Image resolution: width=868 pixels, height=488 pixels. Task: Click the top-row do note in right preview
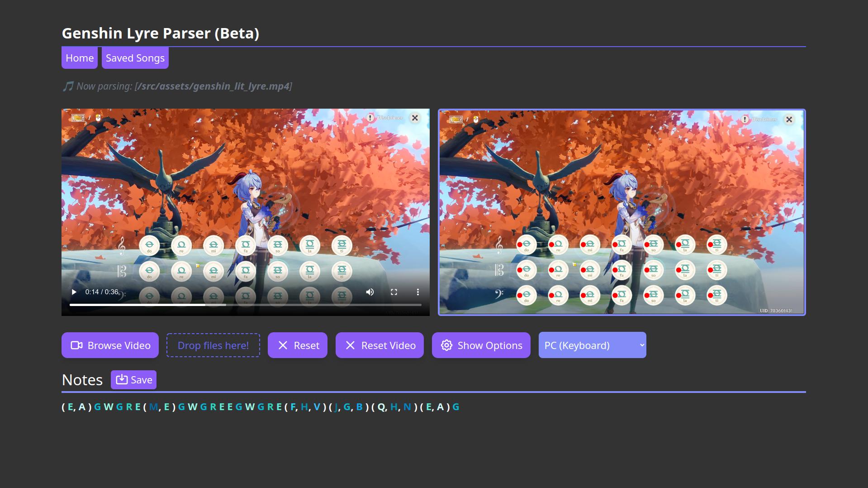526,245
